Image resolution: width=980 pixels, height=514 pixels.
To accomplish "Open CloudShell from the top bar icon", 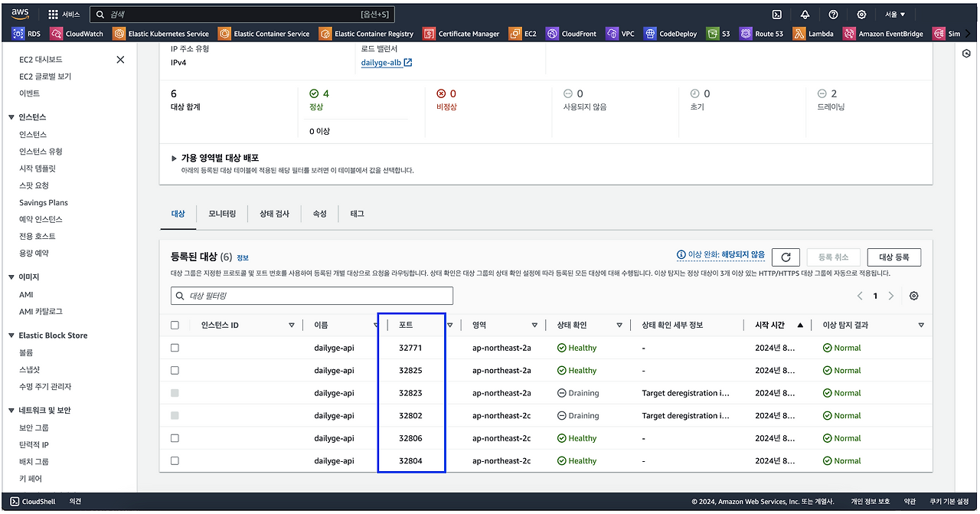I will tap(776, 15).
